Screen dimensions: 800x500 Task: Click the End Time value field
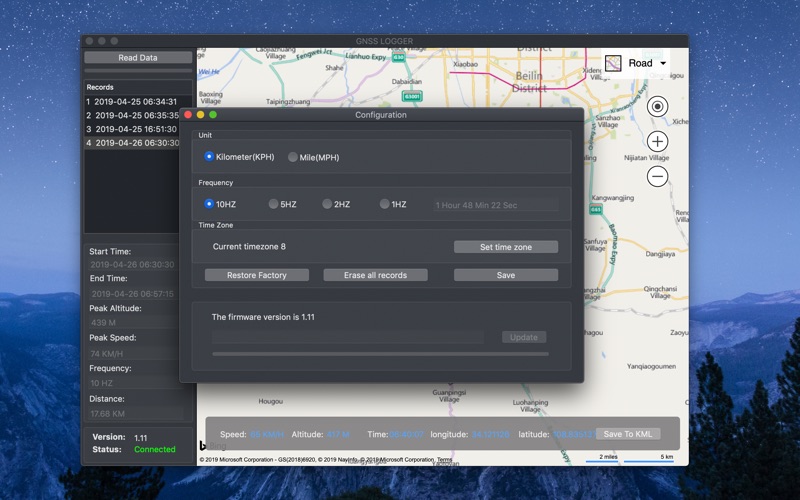click(134, 294)
